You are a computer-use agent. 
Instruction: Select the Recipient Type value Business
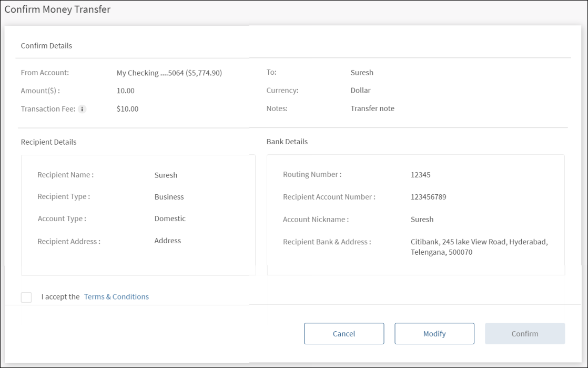pos(169,197)
